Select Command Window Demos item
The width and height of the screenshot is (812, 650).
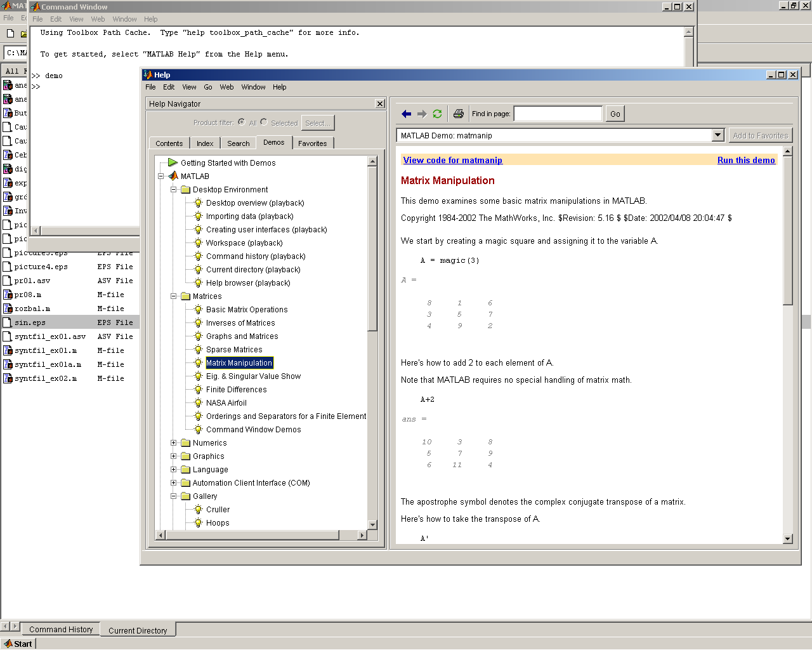[254, 430]
